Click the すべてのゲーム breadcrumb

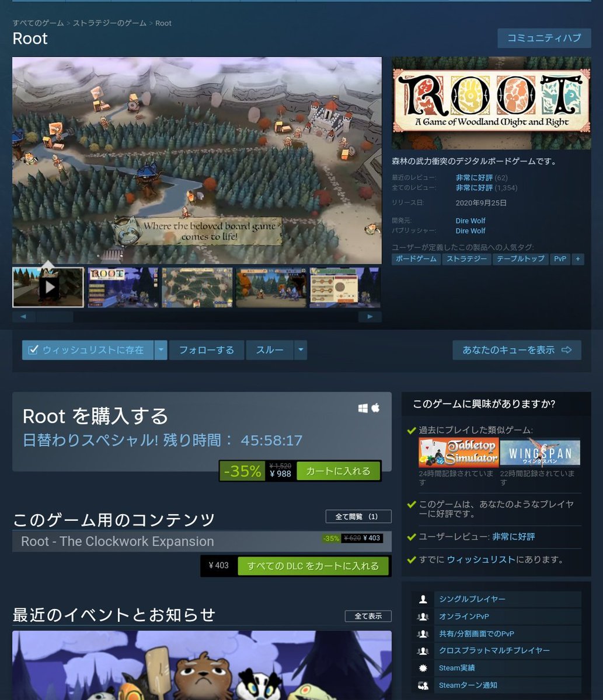click(39, 23)
